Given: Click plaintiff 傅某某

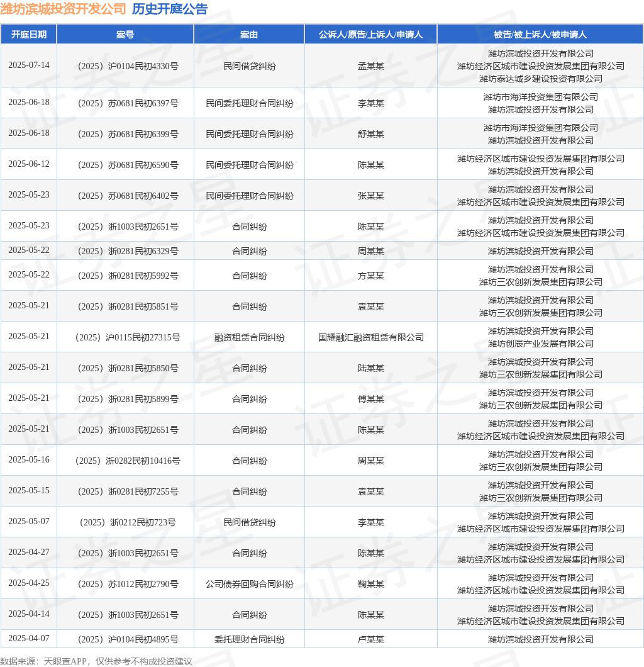Looking at the screenshot, I should (370, 399).
